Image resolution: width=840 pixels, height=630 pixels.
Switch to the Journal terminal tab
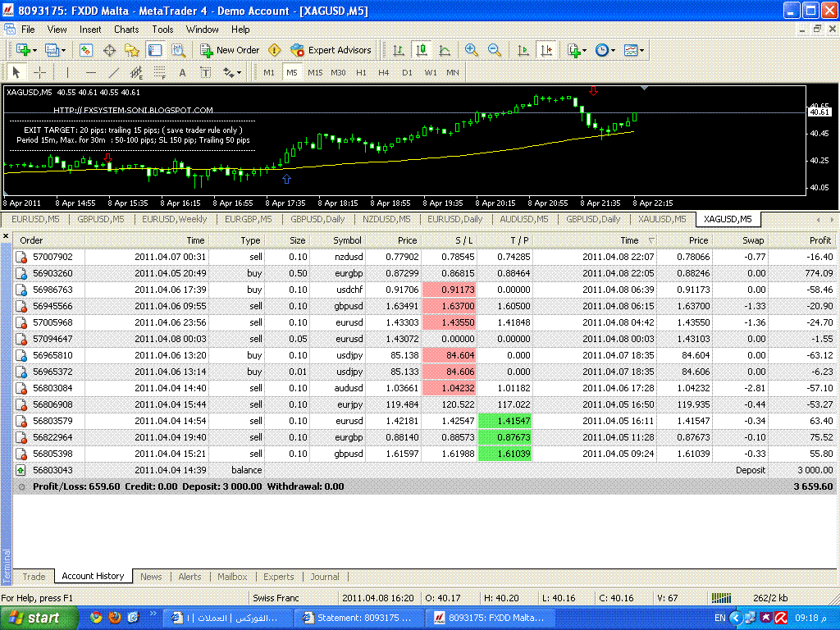pyautogui.click(x=325, y=577)
